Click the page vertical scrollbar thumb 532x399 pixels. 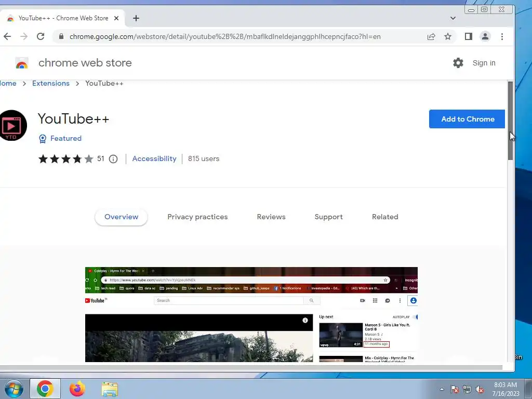(x=510, y=121)
